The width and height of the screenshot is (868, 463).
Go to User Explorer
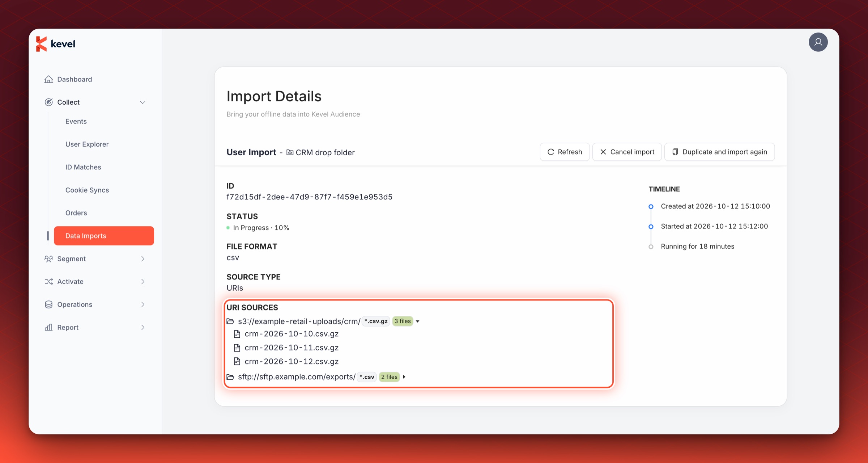point(87,144)
